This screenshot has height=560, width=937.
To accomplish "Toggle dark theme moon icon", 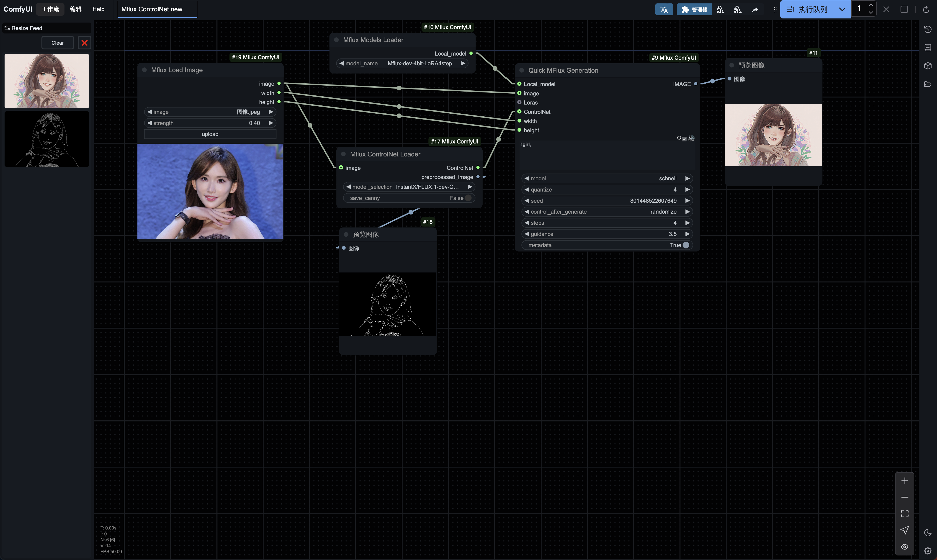I will (x=928, y=532).
